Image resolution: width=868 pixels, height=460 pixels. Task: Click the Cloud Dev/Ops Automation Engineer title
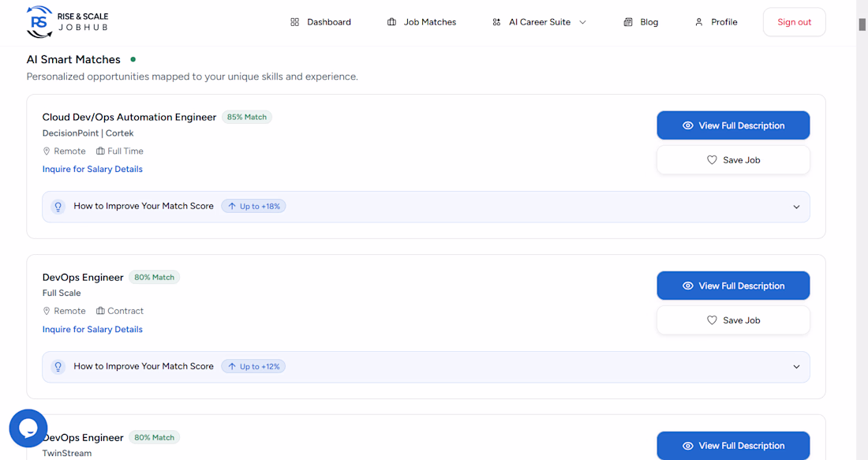pos(129,117)
